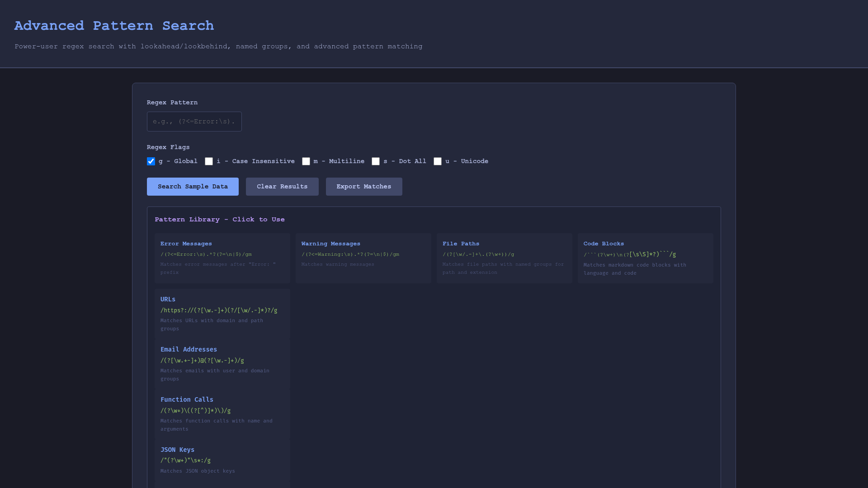Click the Clear Results button
The height and width of the screenshot is (488, 868).
pos(282,187)
